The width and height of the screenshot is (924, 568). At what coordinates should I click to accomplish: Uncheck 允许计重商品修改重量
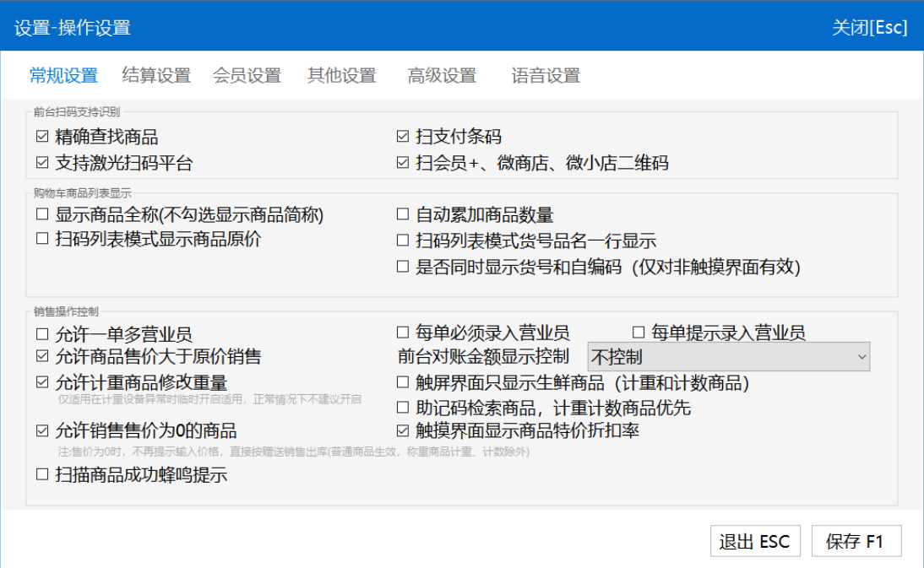[x=42, y=382]
